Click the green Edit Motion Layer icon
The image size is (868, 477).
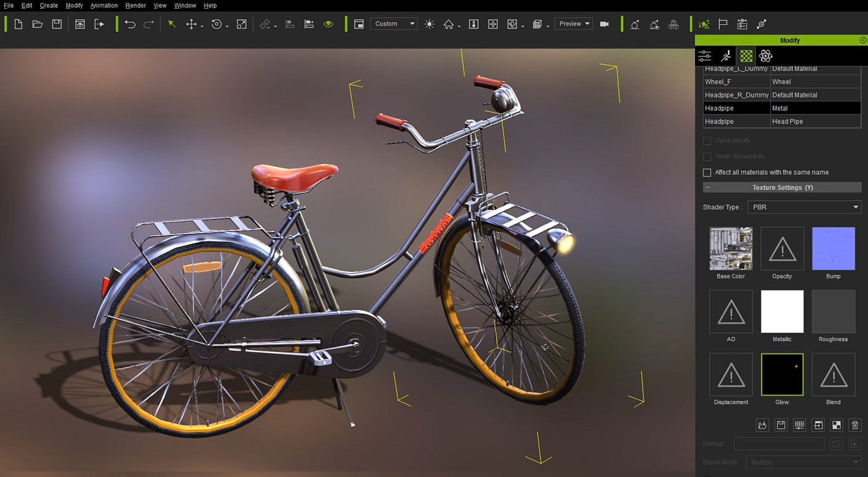(704, 24)
